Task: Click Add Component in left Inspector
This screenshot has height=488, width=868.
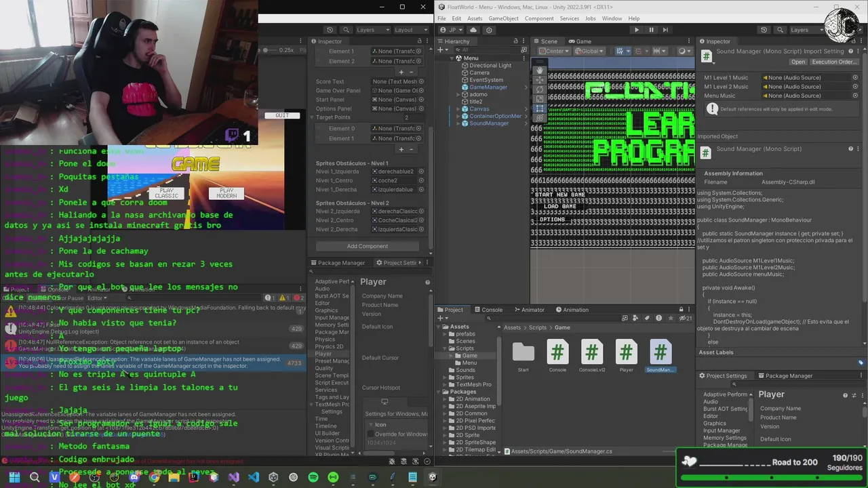Action: point(368,246)
